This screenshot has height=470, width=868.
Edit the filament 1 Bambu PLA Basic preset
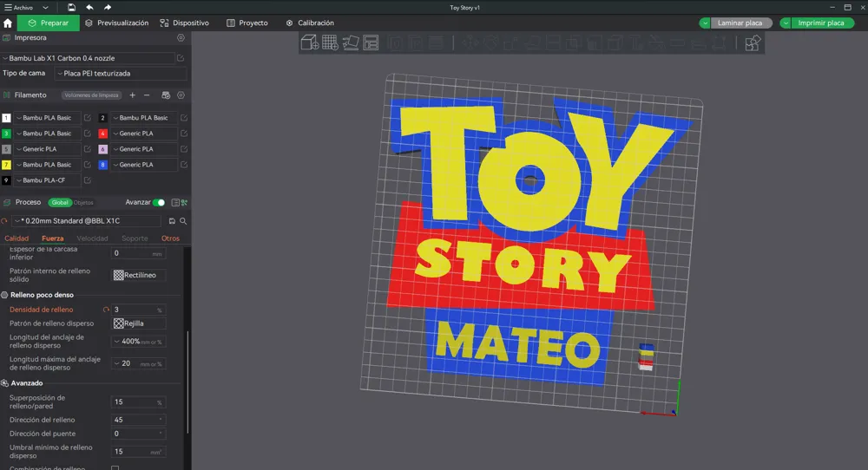point(88,118)
